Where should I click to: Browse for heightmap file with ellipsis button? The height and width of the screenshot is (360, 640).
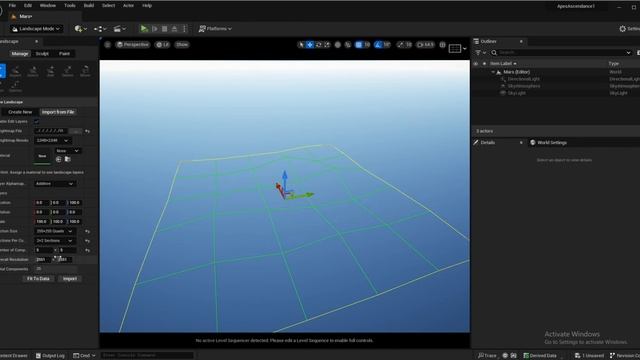(x=75, y=131)
